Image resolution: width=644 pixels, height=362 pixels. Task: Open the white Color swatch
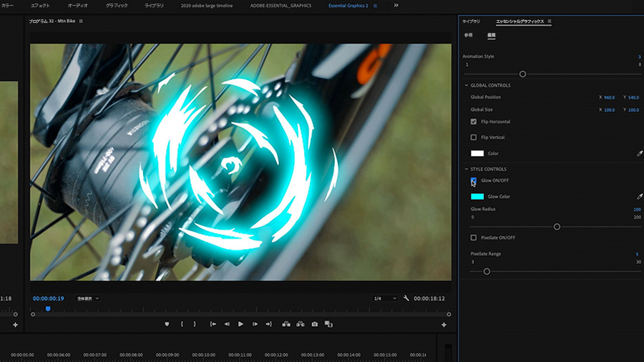(477, 154)
